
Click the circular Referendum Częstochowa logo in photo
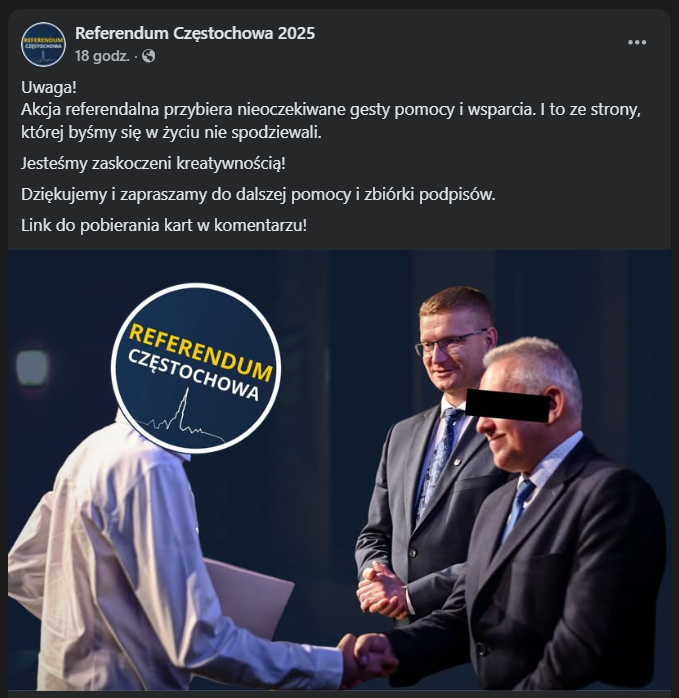196,368
